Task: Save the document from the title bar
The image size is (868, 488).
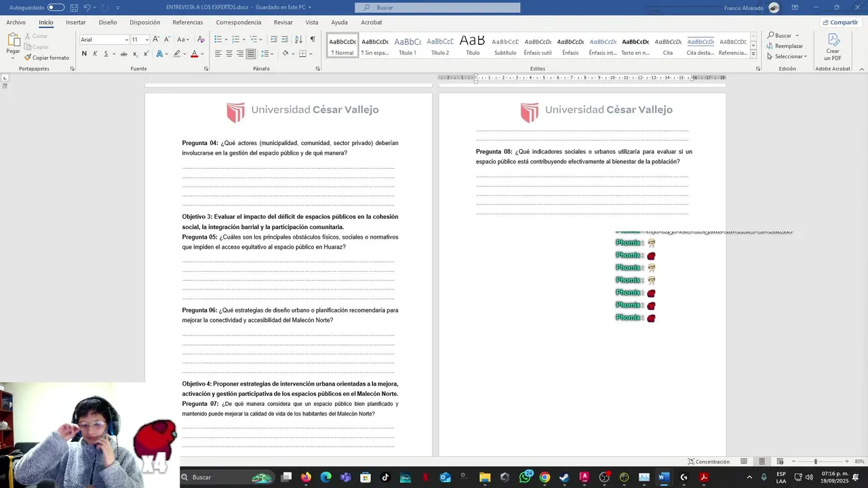Action: pyautogui.click(x=74, y=7)
